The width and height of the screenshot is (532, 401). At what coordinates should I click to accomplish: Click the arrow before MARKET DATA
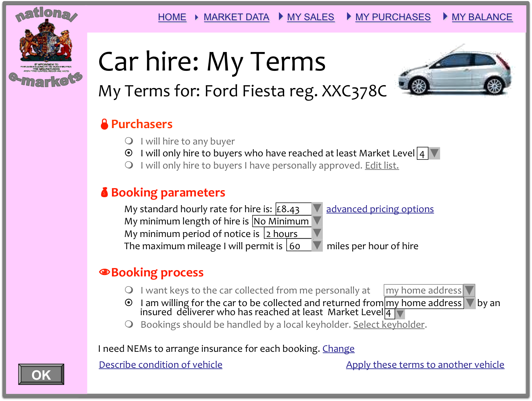(197, 17)
